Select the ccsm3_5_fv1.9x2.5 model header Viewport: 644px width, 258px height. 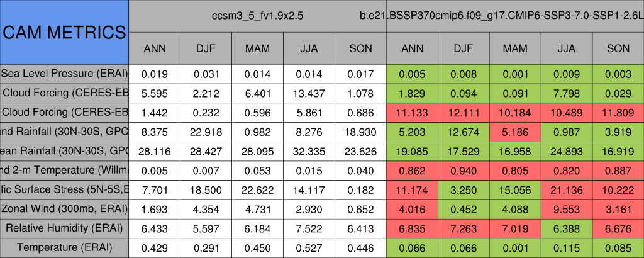[x=258, y=15]
